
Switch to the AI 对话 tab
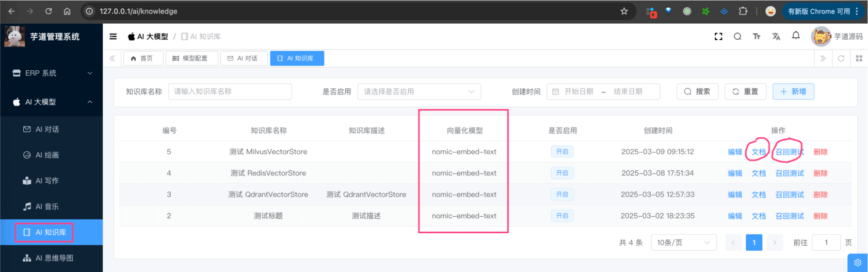pos(243,58)
